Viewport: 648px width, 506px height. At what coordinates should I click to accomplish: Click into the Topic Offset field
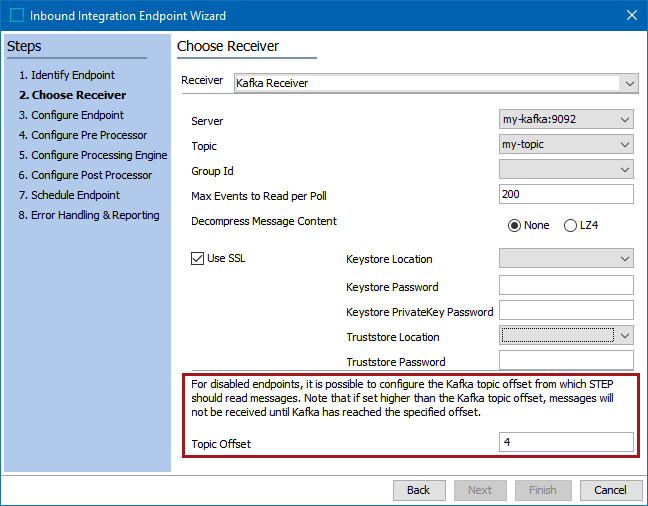566,442
